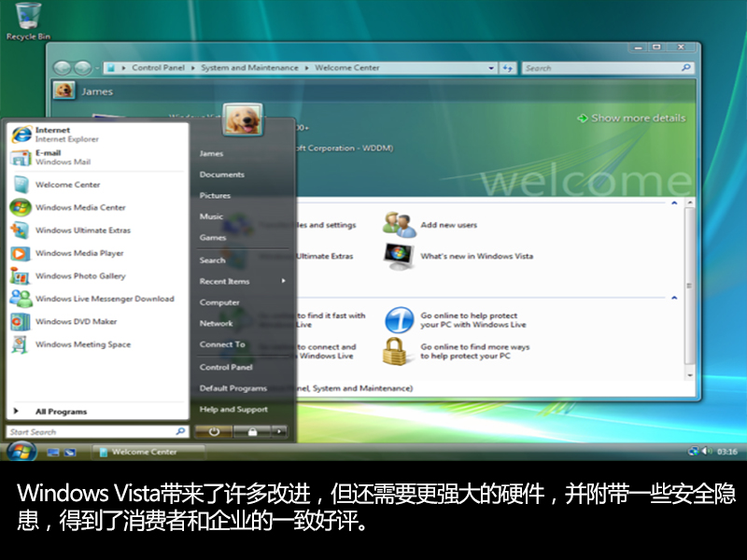Viewport: 747px width, 560px height.
Task: Expand Control Panel breadcrumb arrow
Action: [x=193, y=68]
